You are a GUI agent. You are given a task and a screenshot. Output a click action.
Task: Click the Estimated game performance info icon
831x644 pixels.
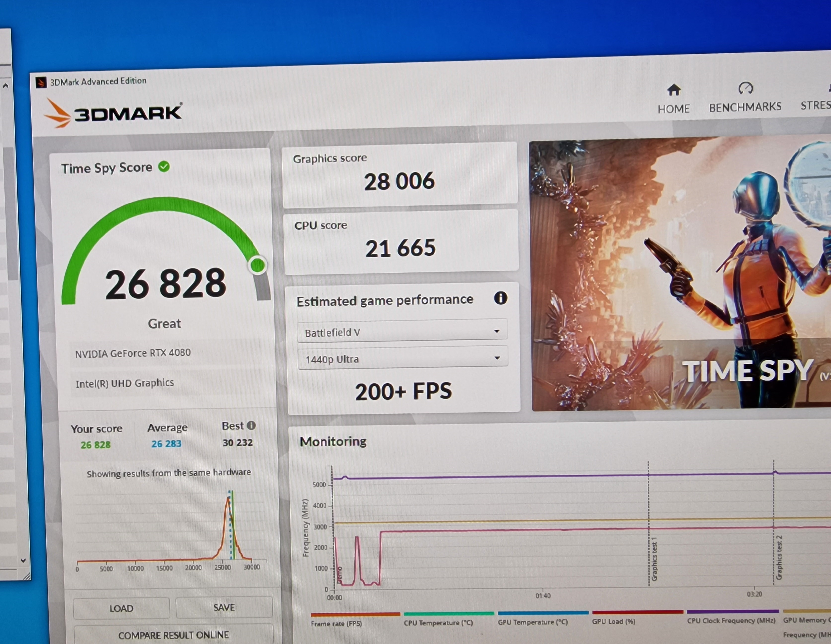[500, 298]
